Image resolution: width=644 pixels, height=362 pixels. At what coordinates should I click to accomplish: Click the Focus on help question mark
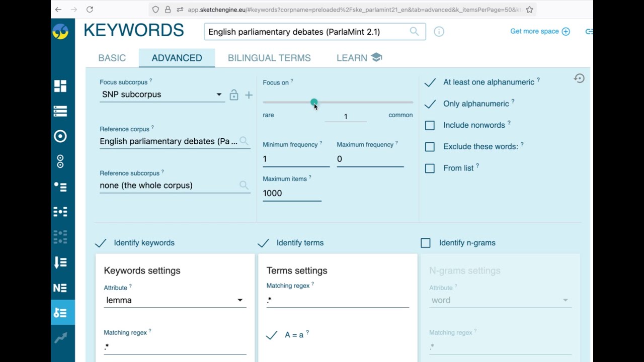point(292,81)
